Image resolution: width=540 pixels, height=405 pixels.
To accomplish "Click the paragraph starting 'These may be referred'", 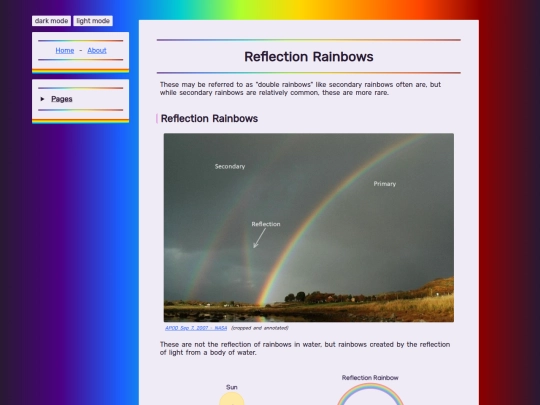I will point(300,89).
